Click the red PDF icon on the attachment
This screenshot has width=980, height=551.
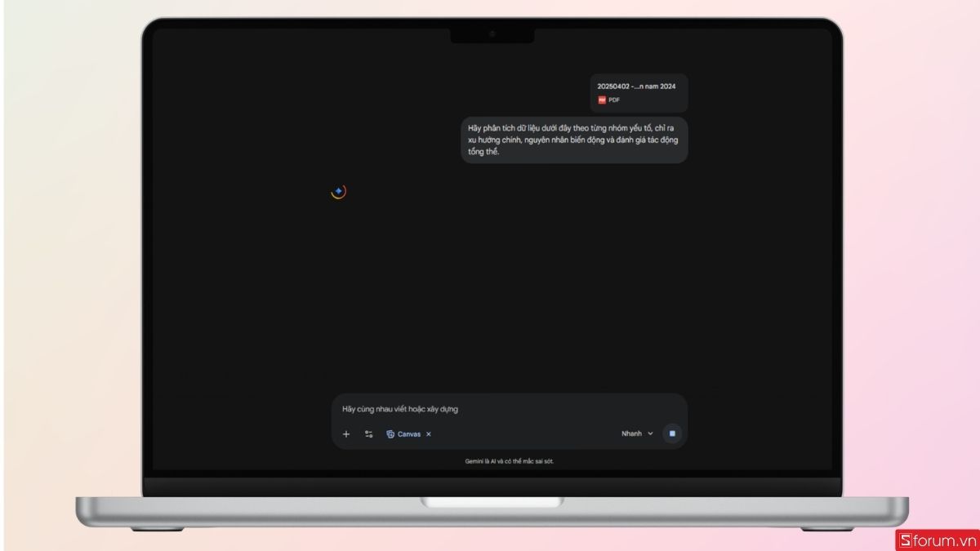click(602, 100)
